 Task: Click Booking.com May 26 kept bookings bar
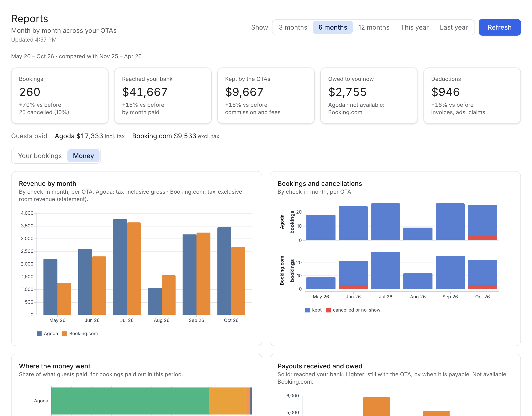[321, 283]
